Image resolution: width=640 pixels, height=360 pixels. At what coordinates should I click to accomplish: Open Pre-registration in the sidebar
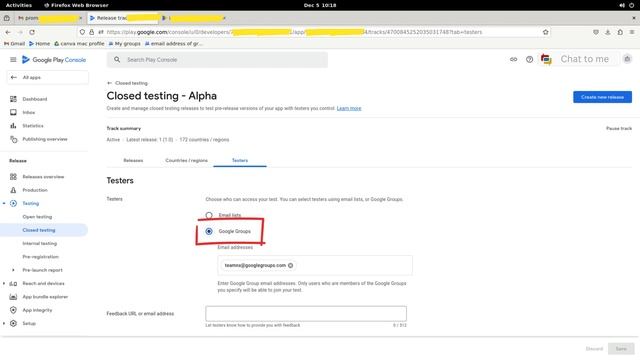tap(40, 257)
